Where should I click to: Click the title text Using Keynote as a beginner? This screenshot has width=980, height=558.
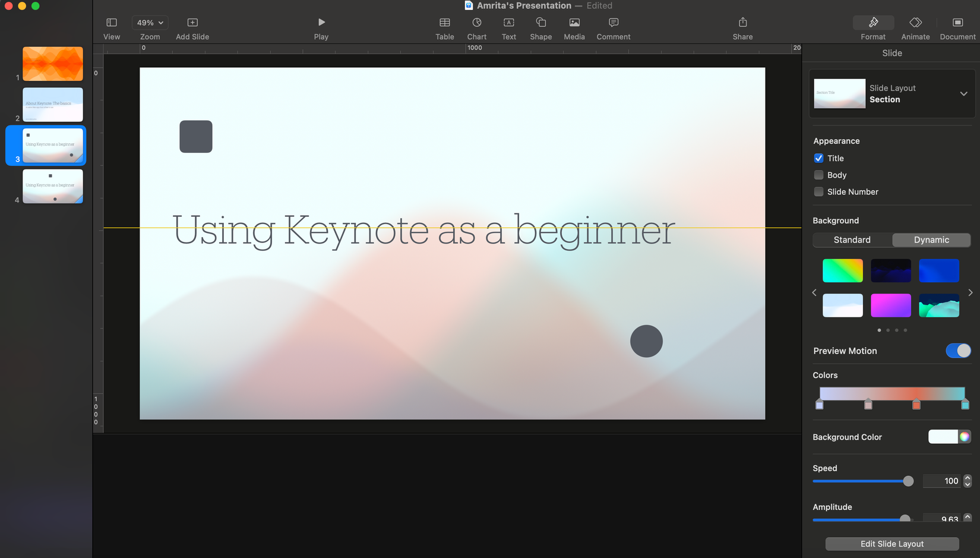coord(423,231)
